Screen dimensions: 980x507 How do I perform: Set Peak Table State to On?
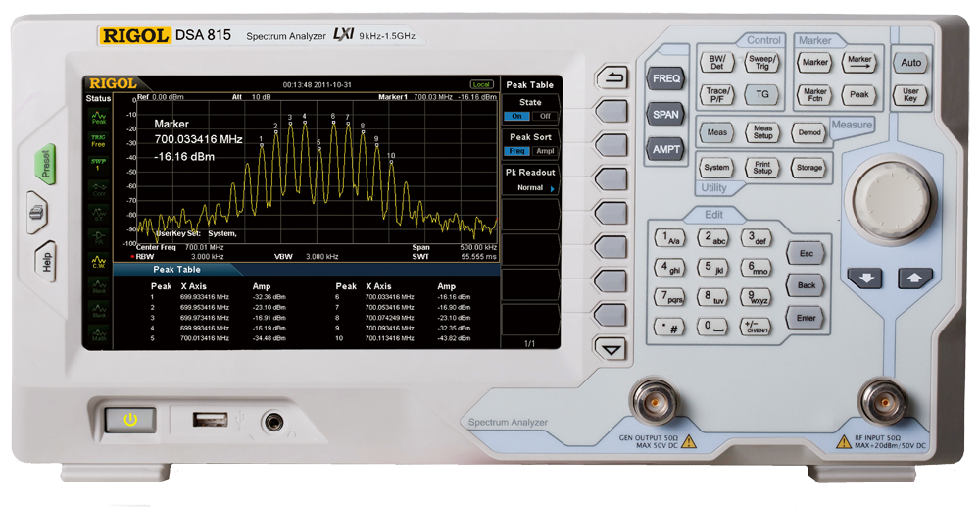(x=517, y=116)
